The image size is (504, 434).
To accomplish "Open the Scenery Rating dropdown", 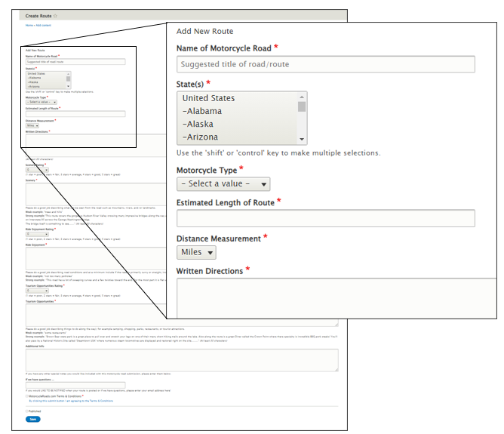I will [36, 171].
